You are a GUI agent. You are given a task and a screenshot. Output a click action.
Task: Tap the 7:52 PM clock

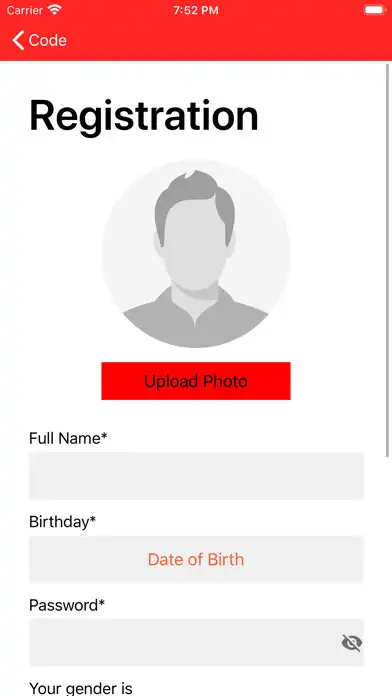pos(196,10)
